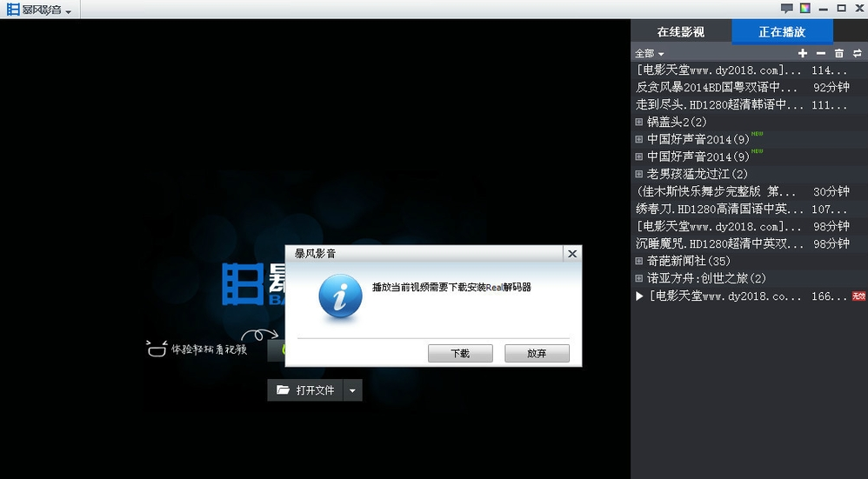Select 沉睡魔咒.HD1280超清中英双 playlist entry
868x479 pixels.
749,243
